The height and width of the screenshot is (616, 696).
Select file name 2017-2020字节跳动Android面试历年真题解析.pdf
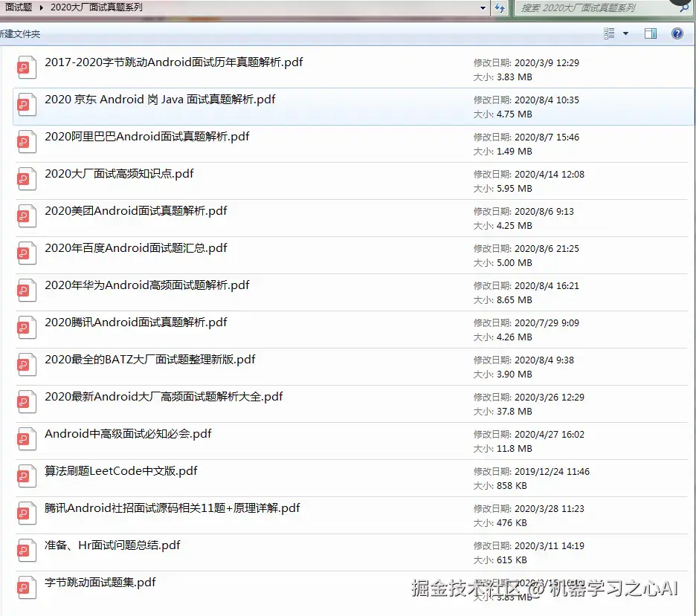[173, 62]
